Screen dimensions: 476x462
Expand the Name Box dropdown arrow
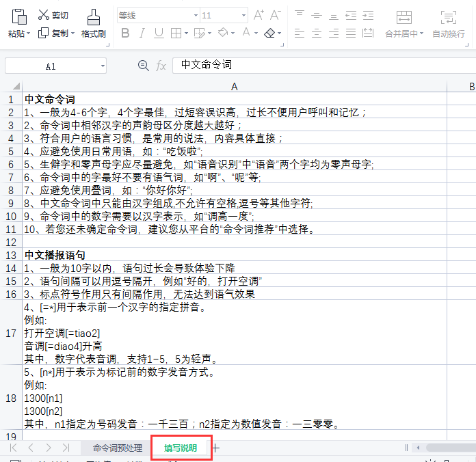[x=103, y=66]
